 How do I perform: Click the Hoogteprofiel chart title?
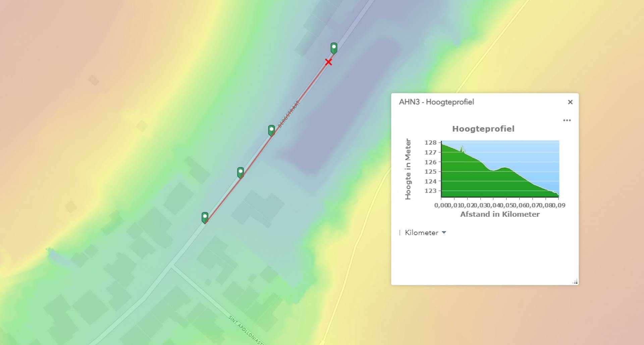pos(483,129)
